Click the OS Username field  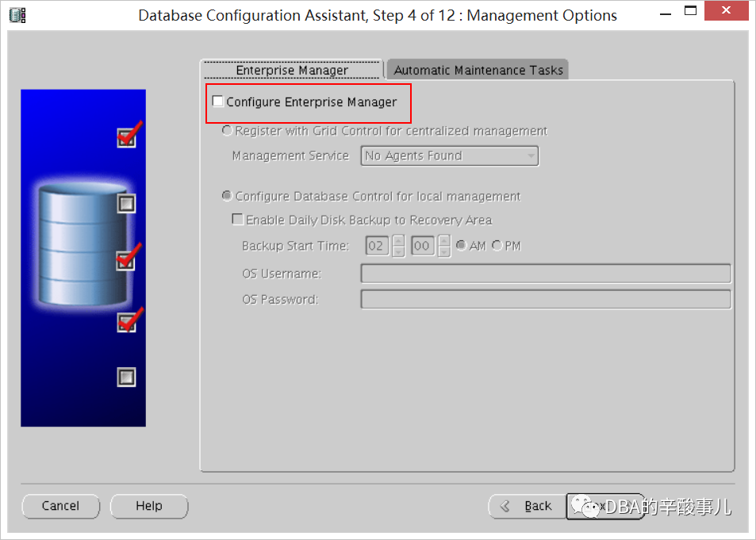546,274
